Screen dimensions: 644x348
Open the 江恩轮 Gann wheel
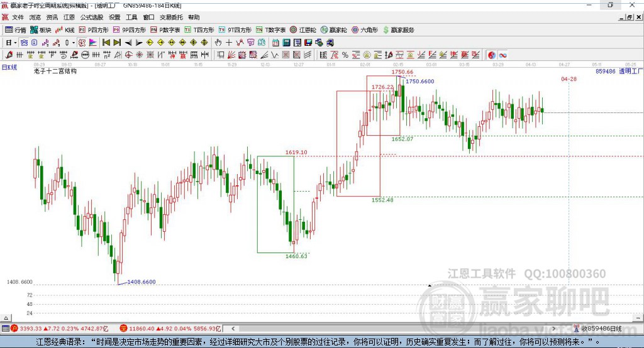tap(303, 30)
